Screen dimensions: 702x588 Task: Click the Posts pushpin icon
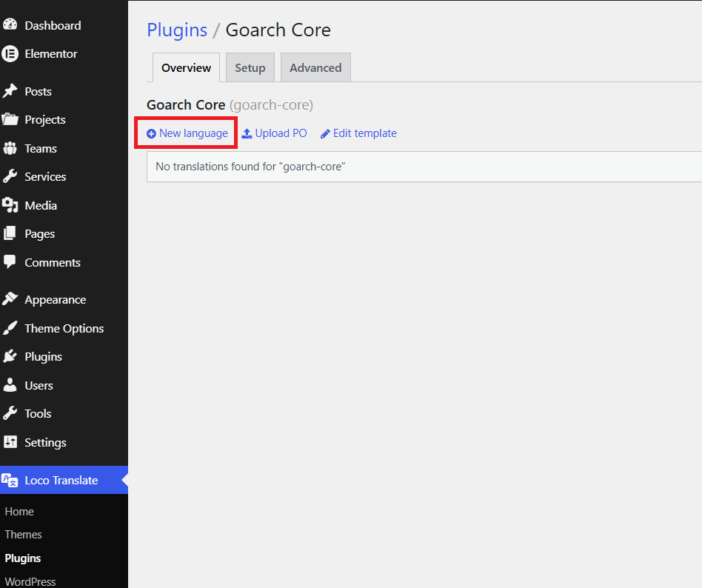tap(10, 91)
